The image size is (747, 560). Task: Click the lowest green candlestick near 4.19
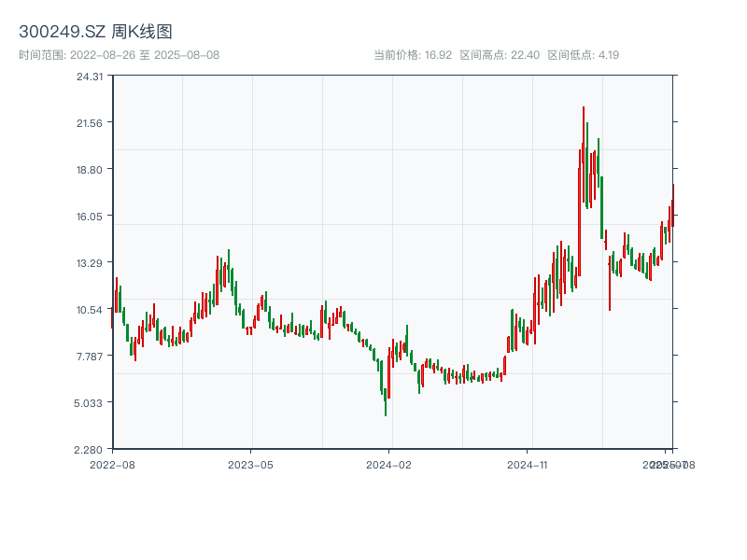(x=386, y=403)
